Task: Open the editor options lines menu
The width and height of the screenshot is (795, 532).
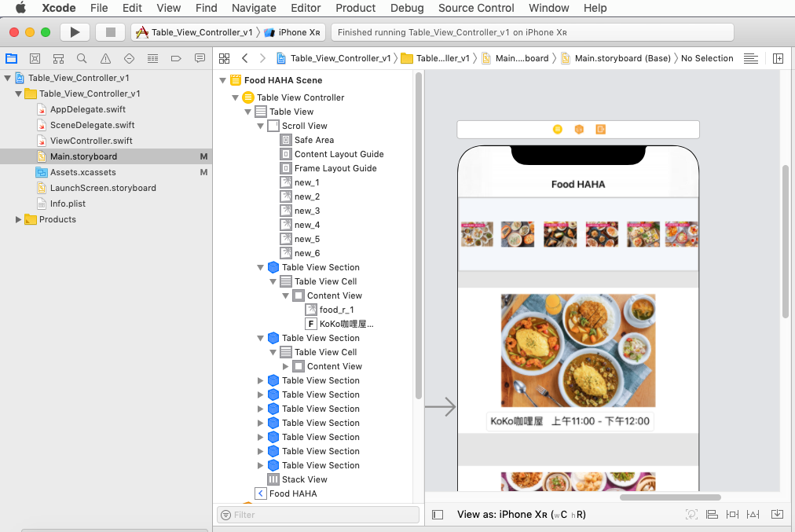Action: tap(751, 58)
